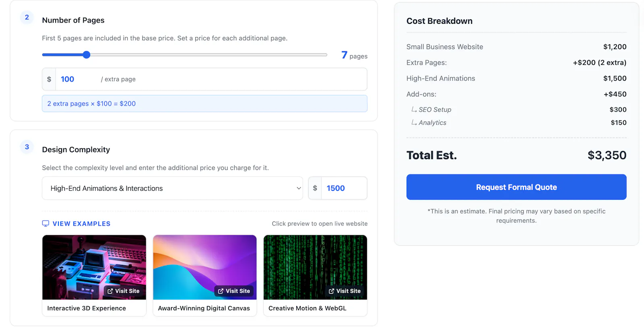Click the View Examples label

click(81, 223)
